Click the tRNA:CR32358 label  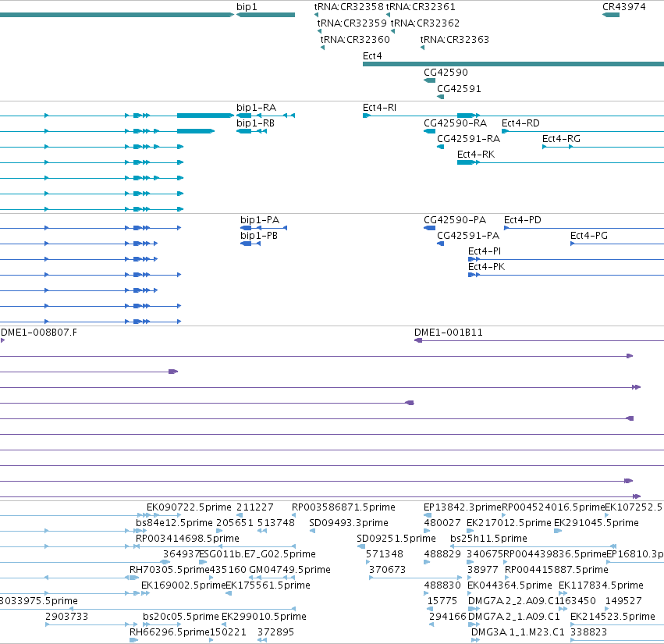[x=349, y=7]
